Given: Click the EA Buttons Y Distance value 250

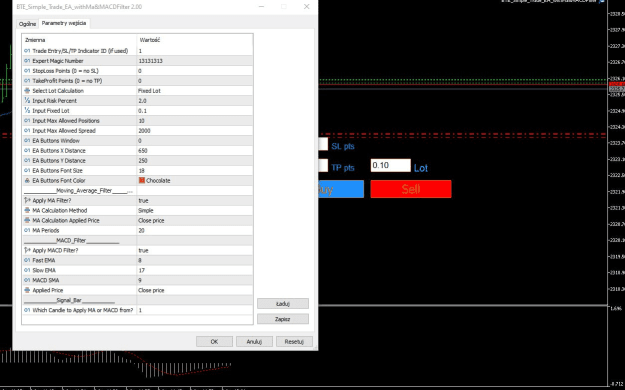Looking at the screenshot, I should (x=195, y=160).
